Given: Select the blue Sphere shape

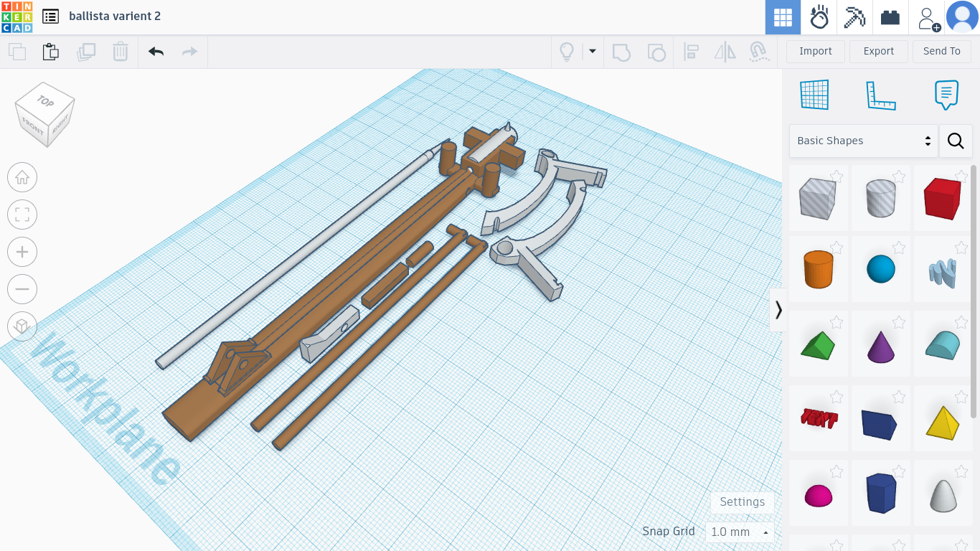Looking at the screenshot, I should 880,269.
